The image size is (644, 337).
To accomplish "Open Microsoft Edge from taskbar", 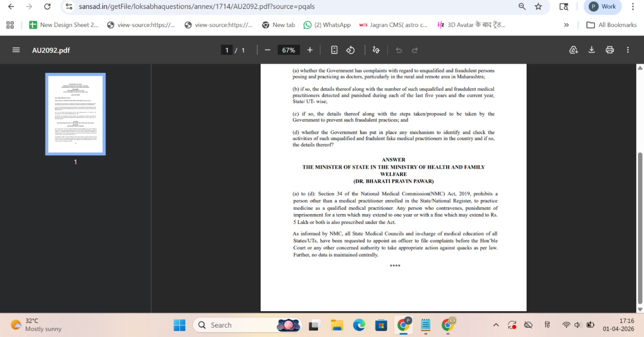I will click(359, 325).
